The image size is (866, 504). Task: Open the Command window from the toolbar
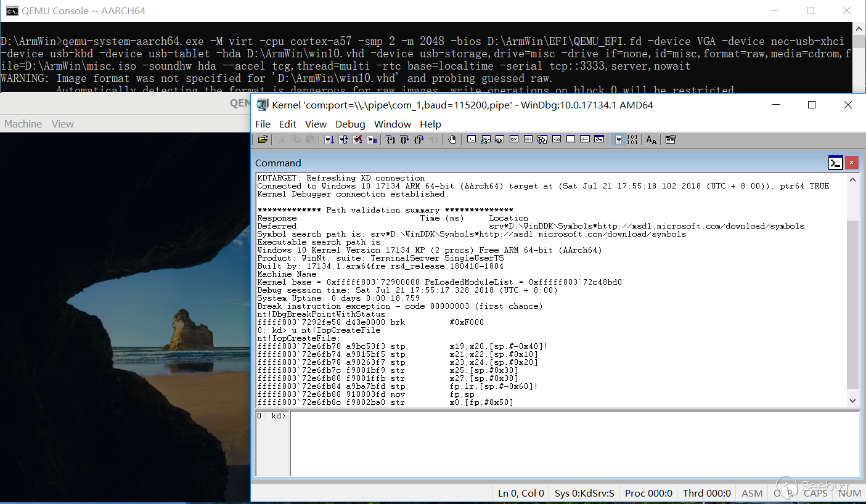pyautogui.click(x=472, y=140)
